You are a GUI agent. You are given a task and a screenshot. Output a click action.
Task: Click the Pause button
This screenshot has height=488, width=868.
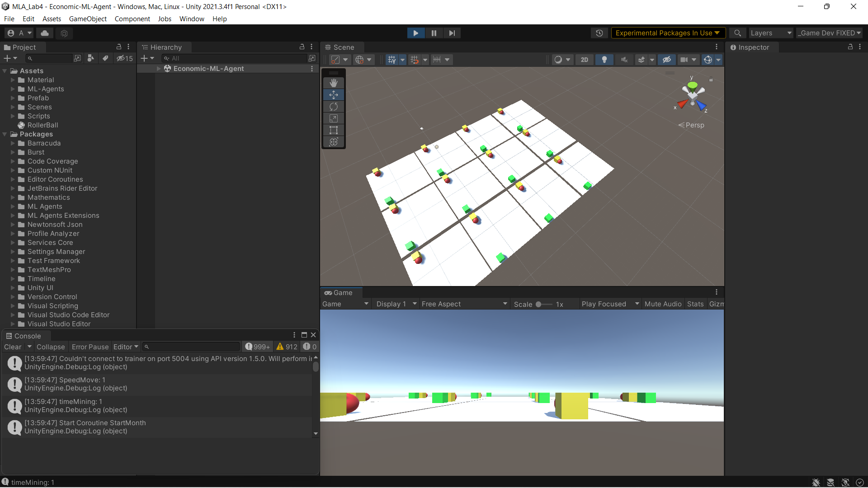tap(434, 33)
